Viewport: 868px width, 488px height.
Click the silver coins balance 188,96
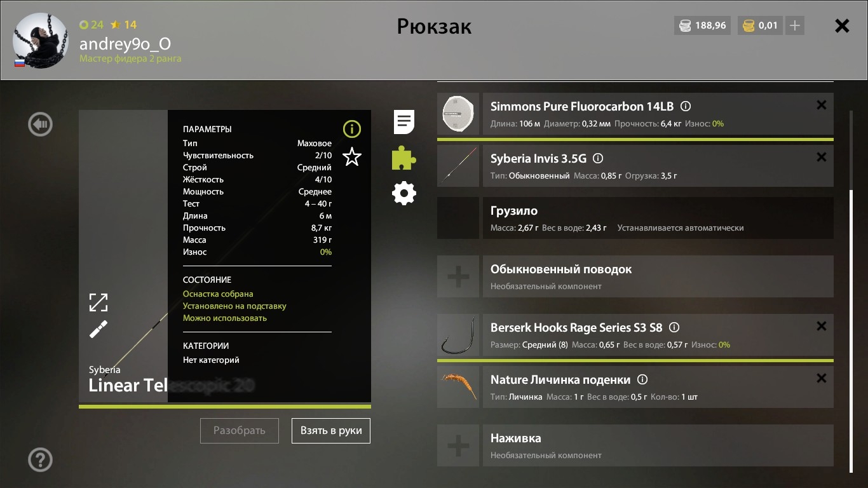[x=703, y=26]
